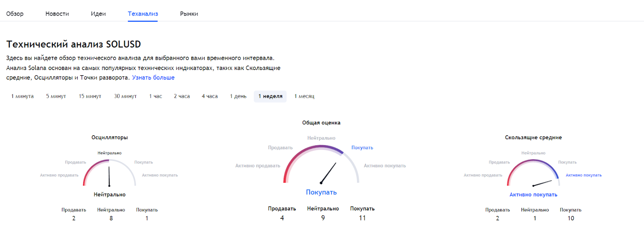Click the blue Покупать result under central gauge

(x=321, y=192)
